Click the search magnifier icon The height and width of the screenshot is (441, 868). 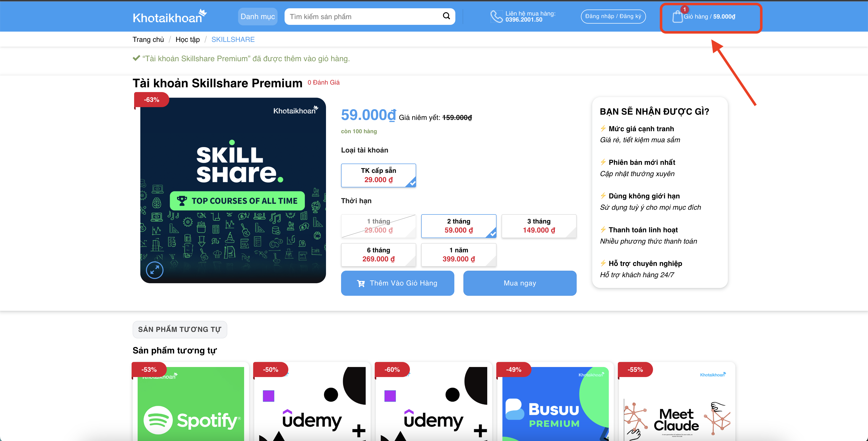tap(446, 16)
